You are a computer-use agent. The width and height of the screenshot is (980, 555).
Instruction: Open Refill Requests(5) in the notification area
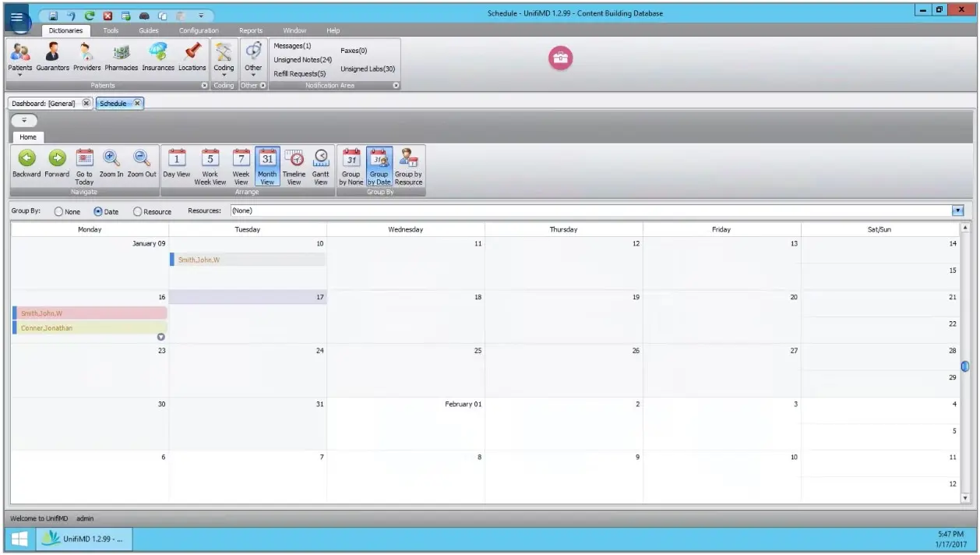tap(300, 73)
